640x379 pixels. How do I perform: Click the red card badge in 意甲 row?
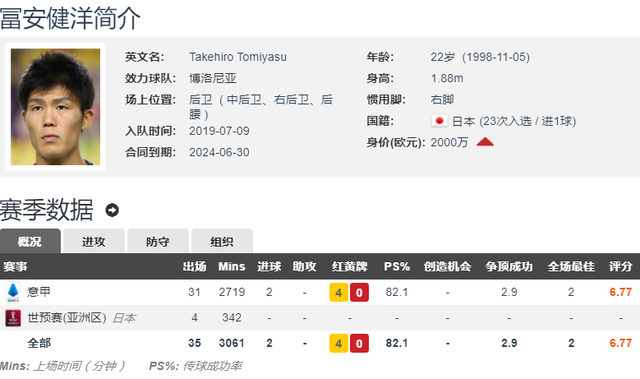[359, 293]
